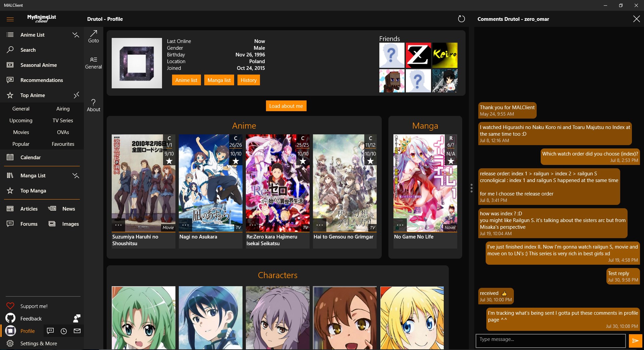Open the About section with question mark

coord(94,105)
